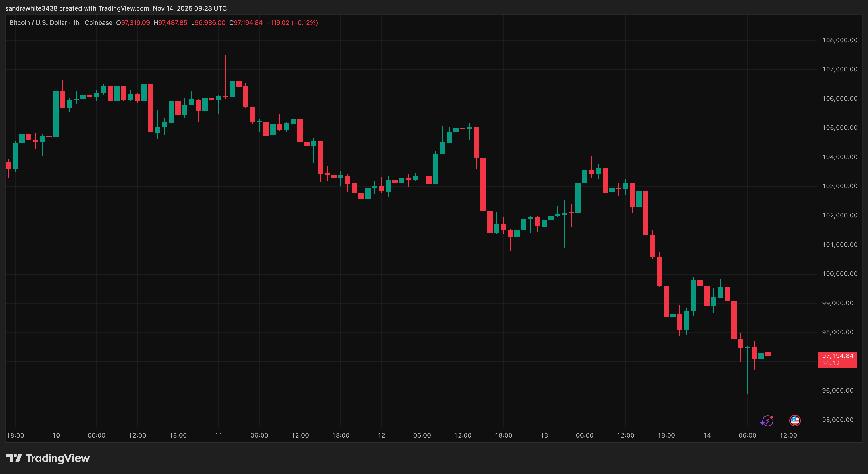The image size is (868, 474).
Task: Click the '14' date label on the time axis
Action: (707, 435)
